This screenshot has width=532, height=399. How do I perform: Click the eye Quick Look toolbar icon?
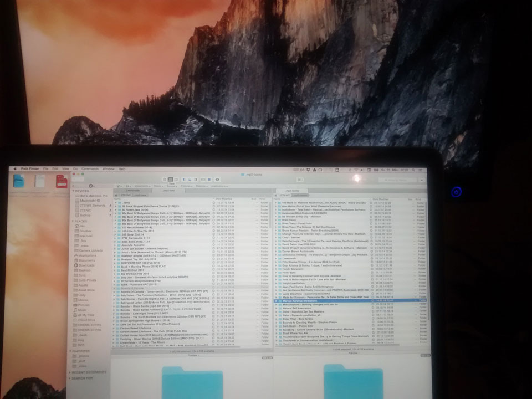[x=217, y=179]
